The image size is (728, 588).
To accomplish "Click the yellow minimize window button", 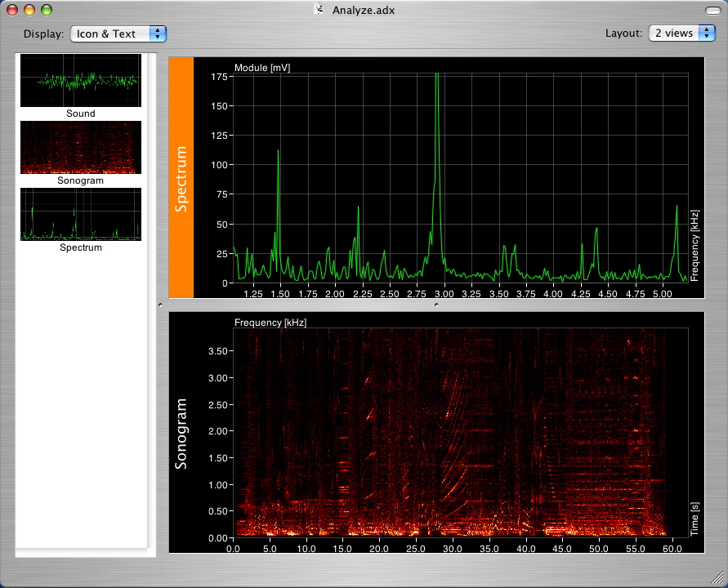I will point(29,10).
